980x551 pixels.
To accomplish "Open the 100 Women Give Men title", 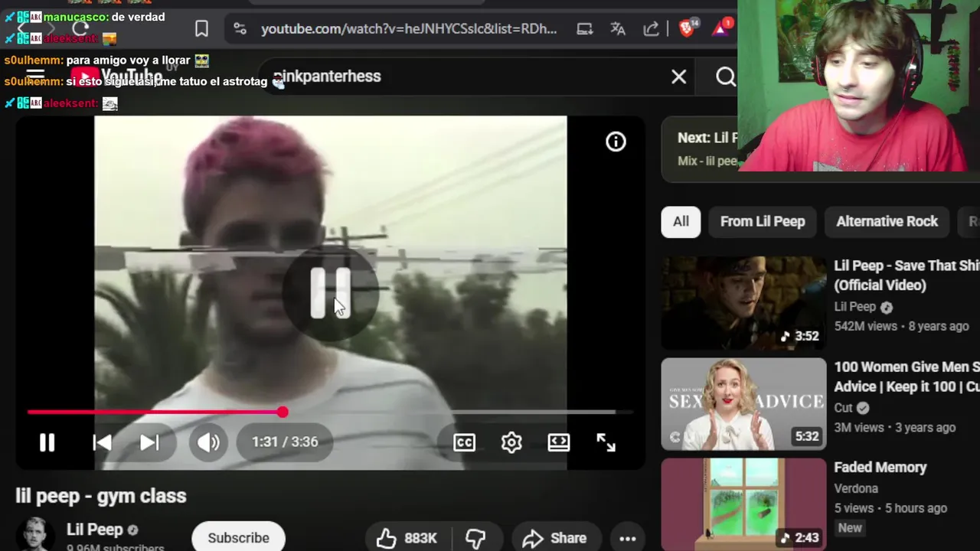I will coord(906,377).
